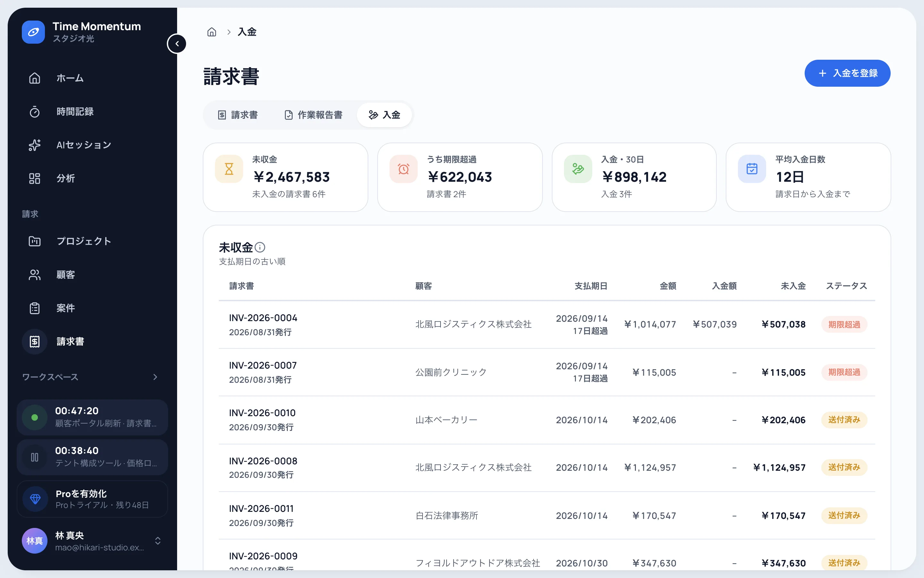Click the 入金 breadcrumb label
924x578 pixels.
point(247,32)
